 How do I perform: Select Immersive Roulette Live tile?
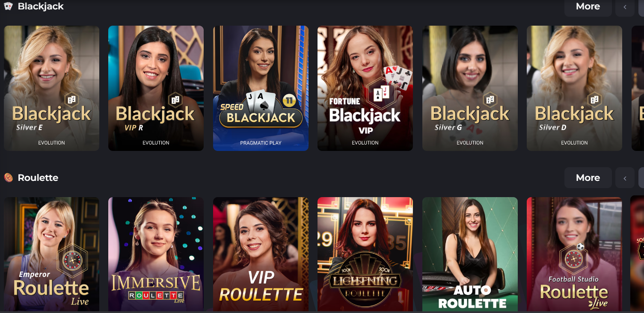pyautogui.click(x=156, y=254)
